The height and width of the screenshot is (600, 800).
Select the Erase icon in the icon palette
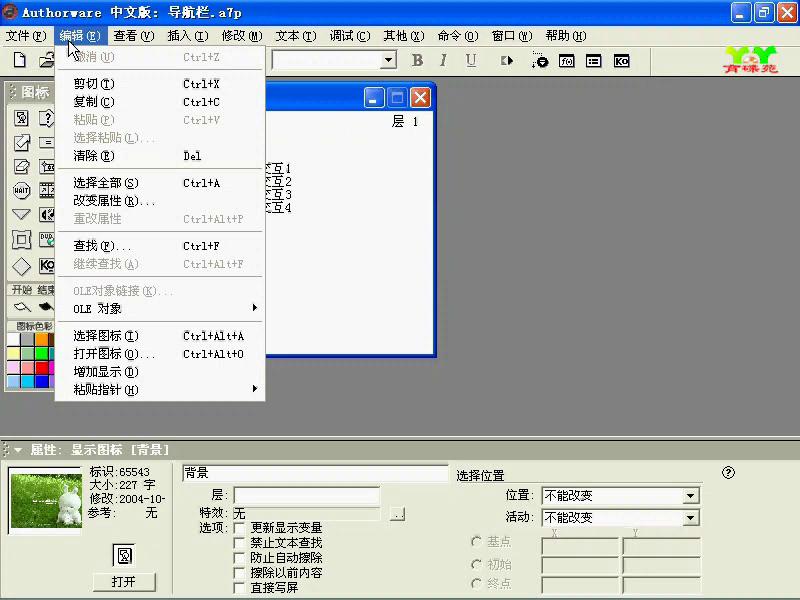(x=21, y=166)
